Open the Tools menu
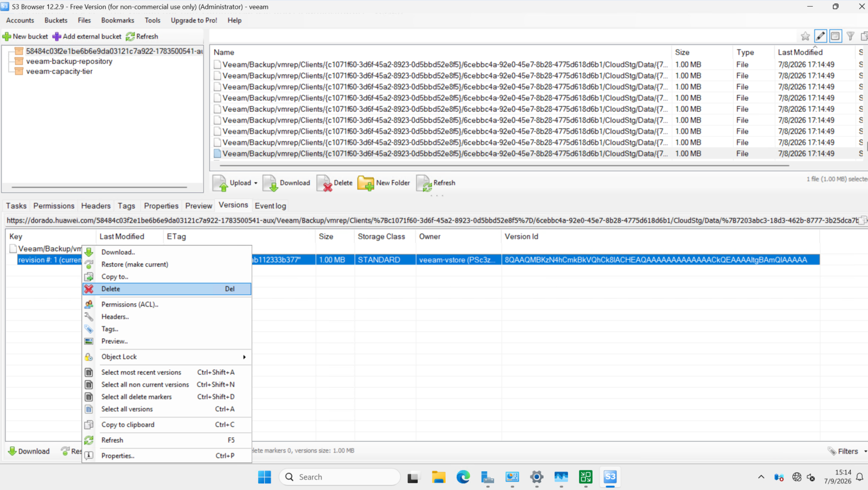 pyautogui.click(x=152, y=21)
